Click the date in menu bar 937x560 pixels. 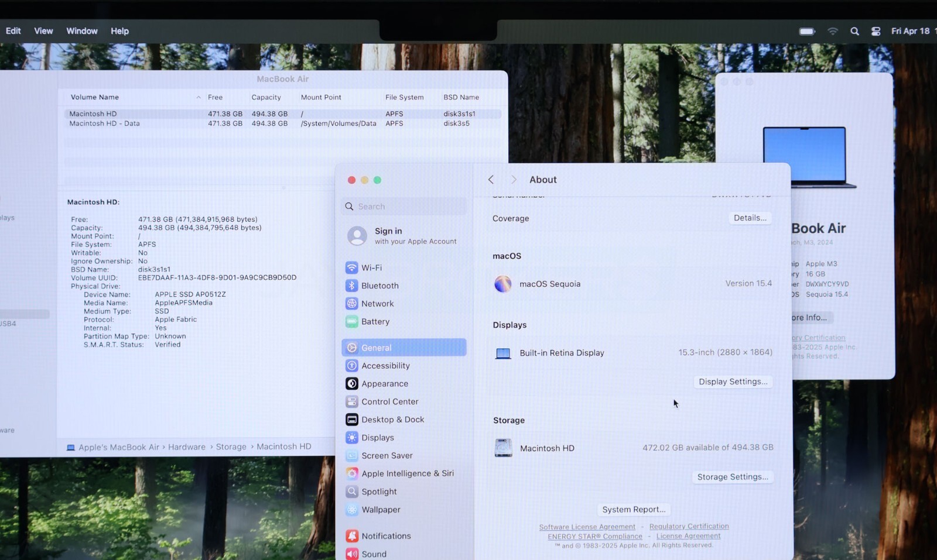[x=910, y=31]
